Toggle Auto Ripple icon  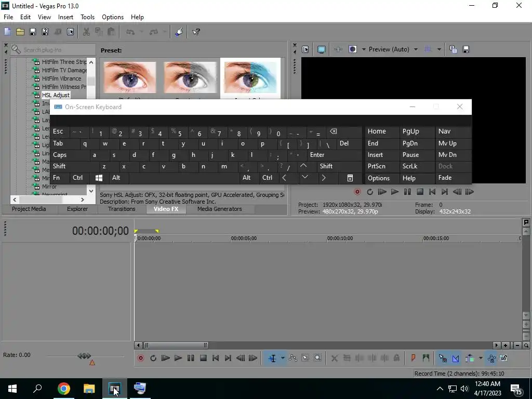(x=470, y=358)
